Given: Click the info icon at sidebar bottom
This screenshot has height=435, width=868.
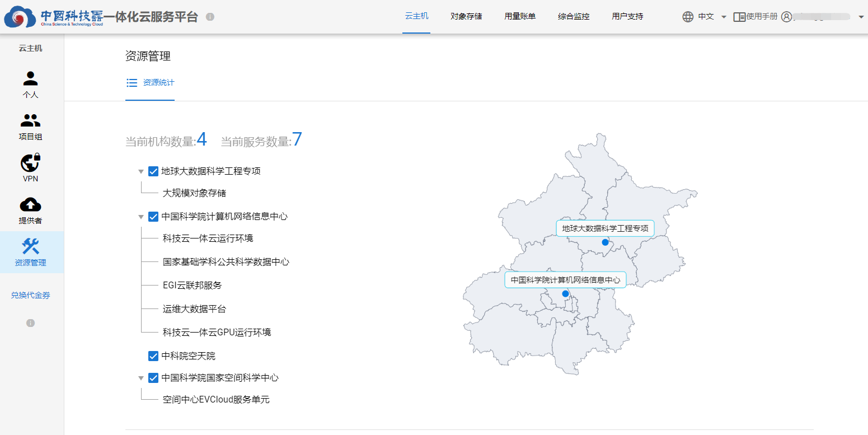Looking at the screenshot, I should click(31, 323).
